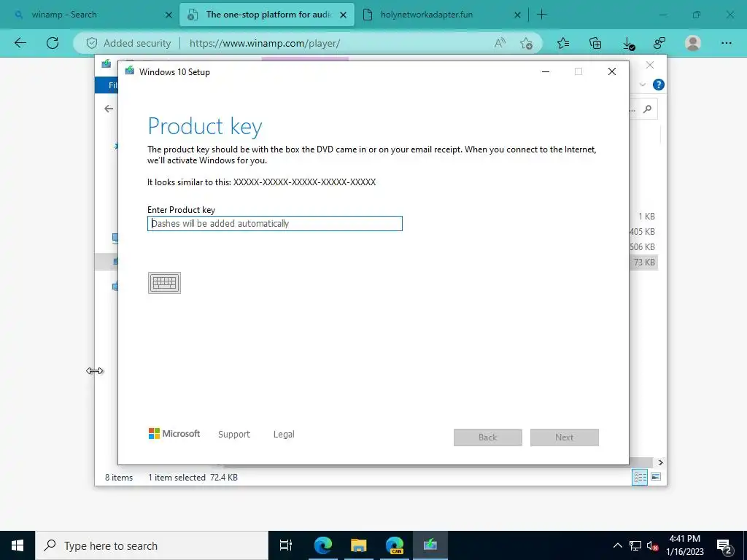This screenshot has height=560, width=747.
Task: Click the Windows Setup taskbar icon
Action: click(x=430, y=545)
